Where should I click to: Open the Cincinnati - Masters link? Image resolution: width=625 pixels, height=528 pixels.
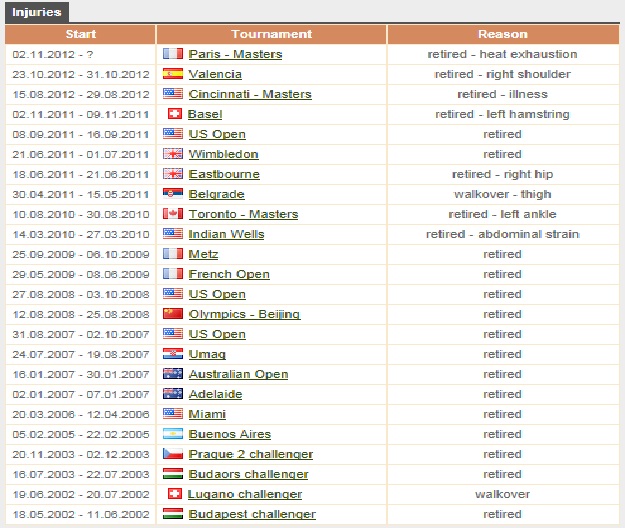250,94
